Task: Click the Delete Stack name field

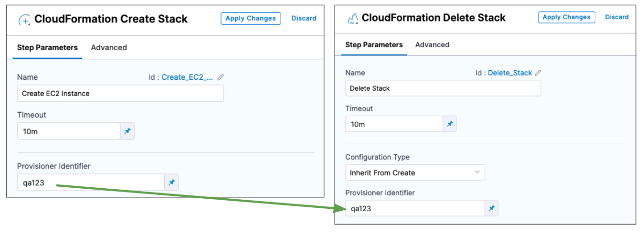Action: point(443,88)
